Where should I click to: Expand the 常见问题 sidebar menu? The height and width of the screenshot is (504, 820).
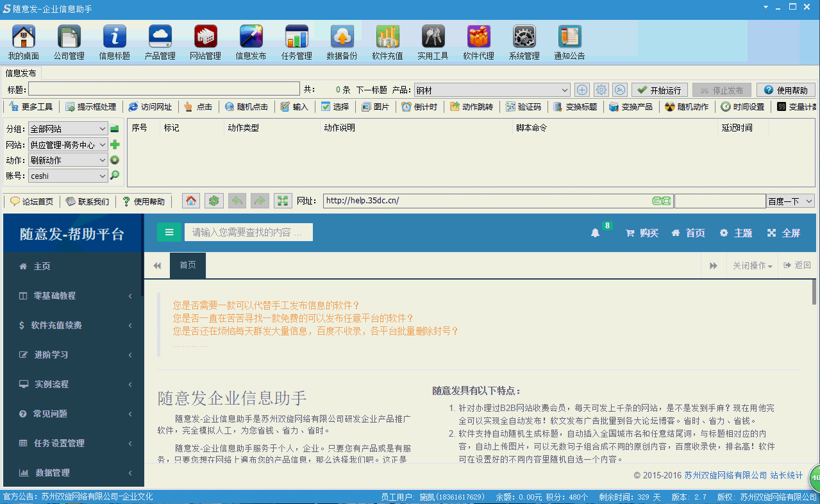pos(74,414)
